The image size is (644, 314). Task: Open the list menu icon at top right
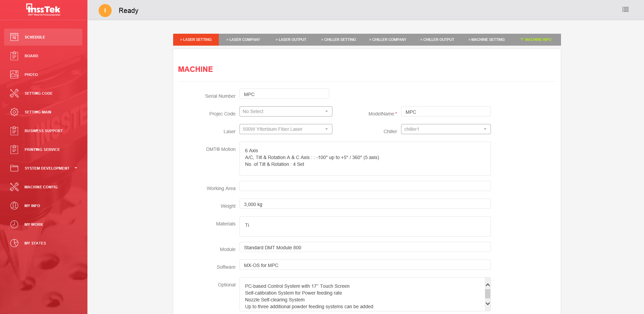coord(625,10)
